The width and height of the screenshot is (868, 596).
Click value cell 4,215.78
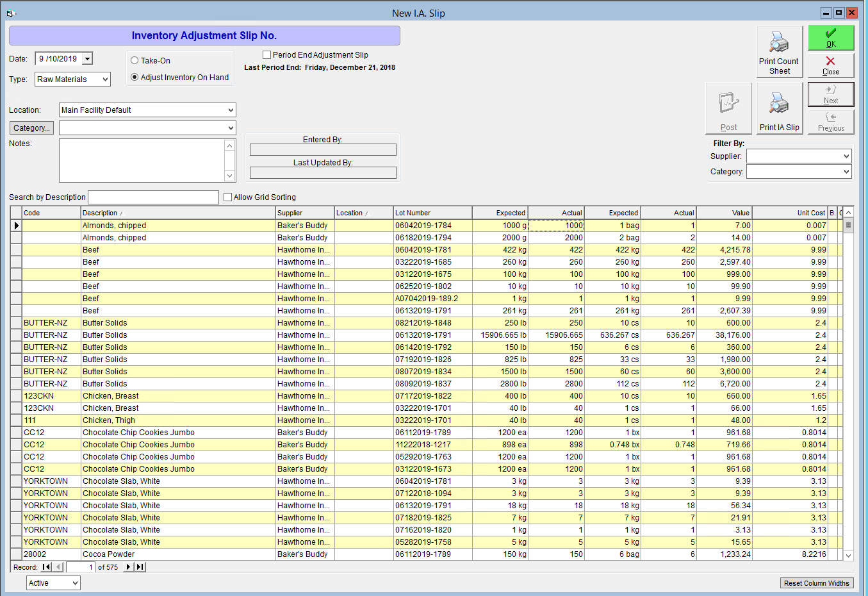pos(725,250)
